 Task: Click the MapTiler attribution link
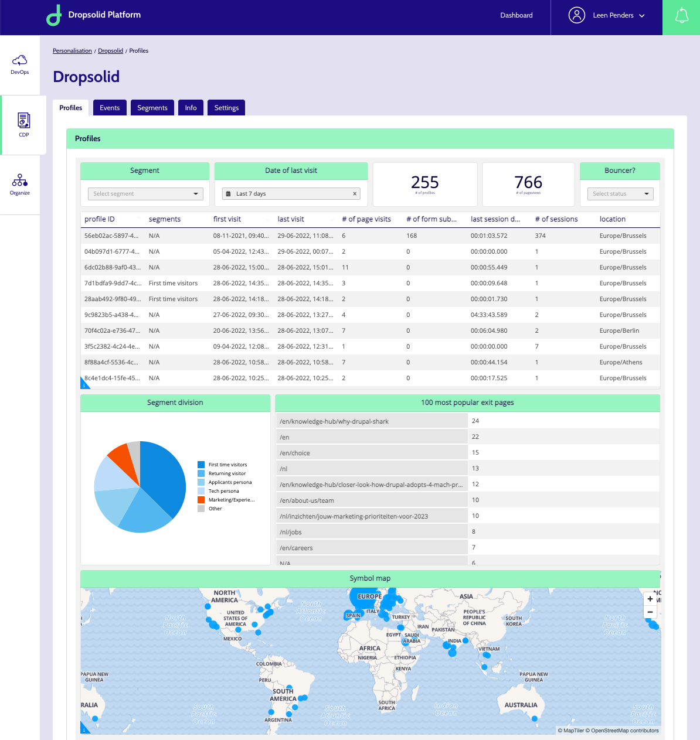point(571,731)
